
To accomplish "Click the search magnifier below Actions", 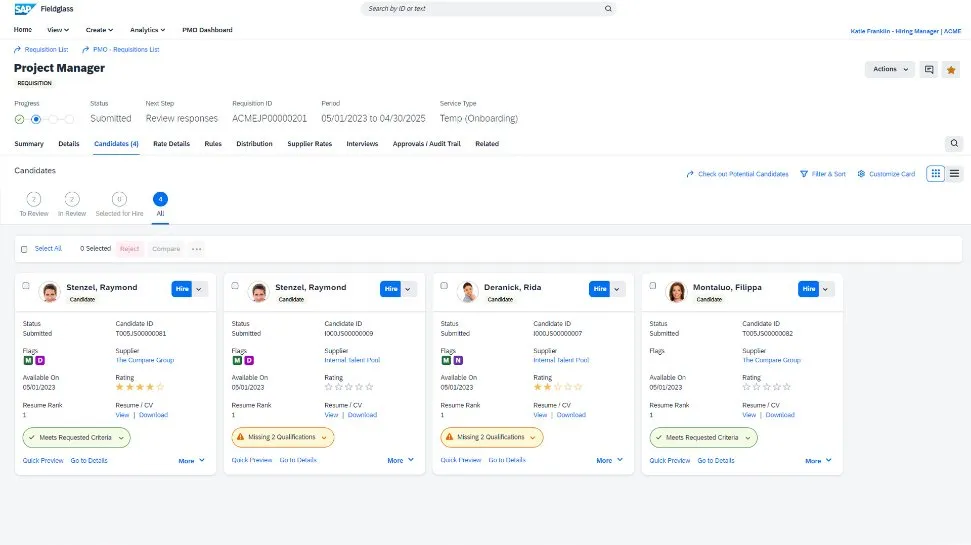I will tap(954, 144).
